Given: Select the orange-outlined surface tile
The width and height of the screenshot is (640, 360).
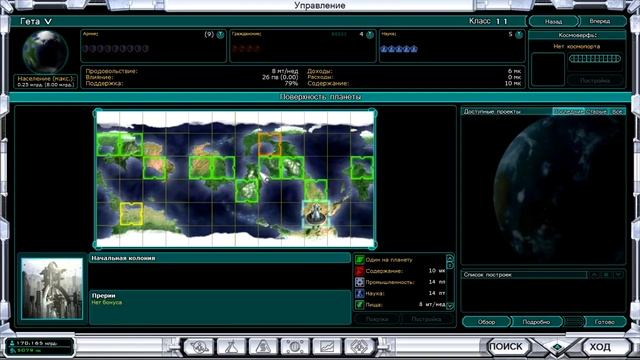Looking at the screenshot, I should pos(269,144).
